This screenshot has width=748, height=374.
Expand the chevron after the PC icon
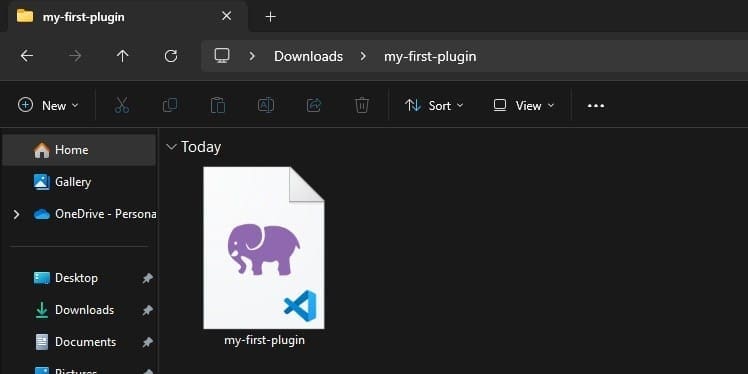252,56
